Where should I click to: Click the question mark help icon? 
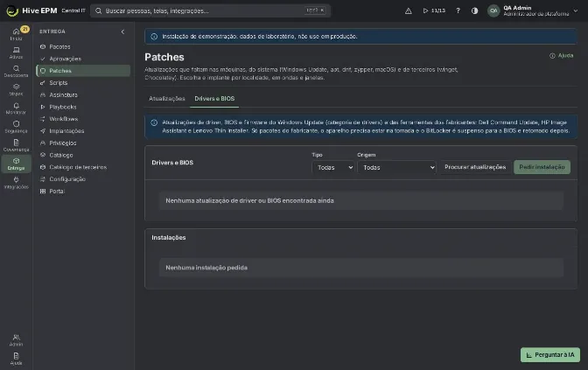point(458,10)
